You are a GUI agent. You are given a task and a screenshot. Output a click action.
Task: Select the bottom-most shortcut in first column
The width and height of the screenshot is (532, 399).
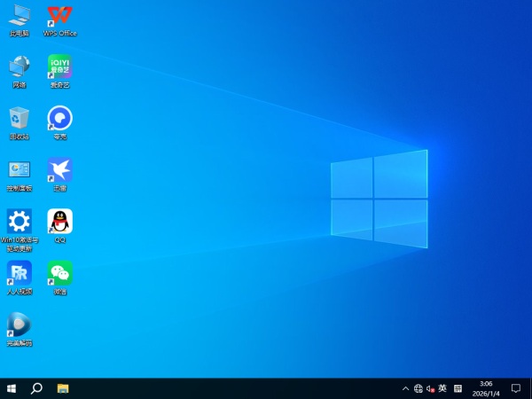point(20,325)
